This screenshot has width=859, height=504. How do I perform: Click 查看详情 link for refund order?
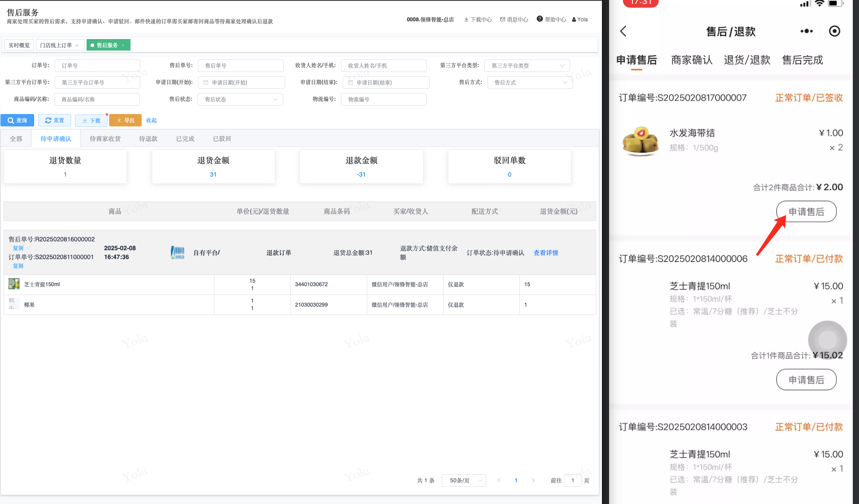point(546,253)
